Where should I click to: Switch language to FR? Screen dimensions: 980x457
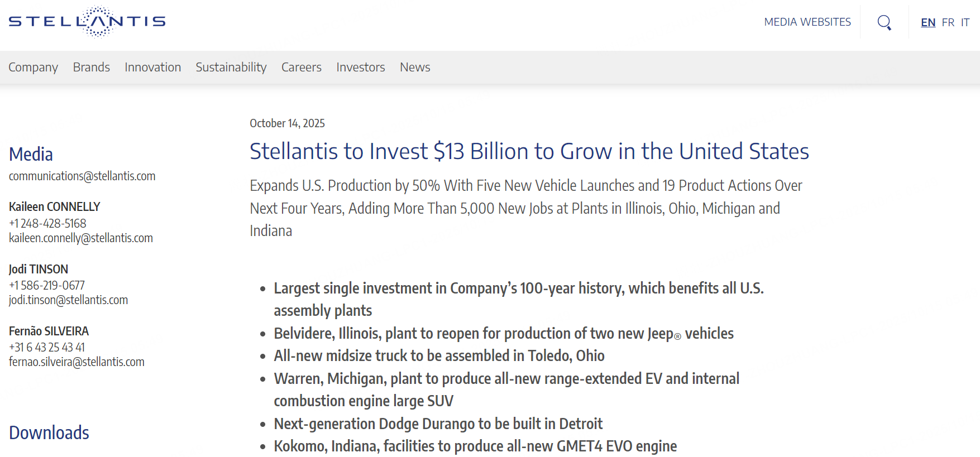[948, 22]
